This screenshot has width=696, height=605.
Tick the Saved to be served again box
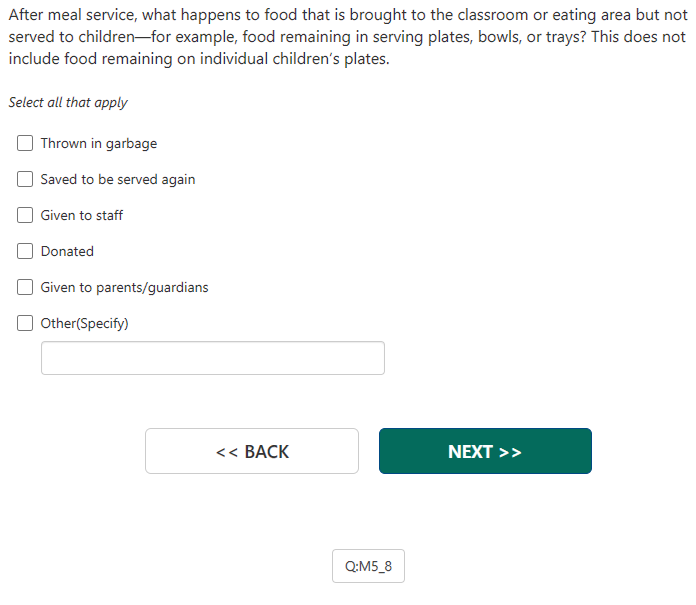click(26, 179)
